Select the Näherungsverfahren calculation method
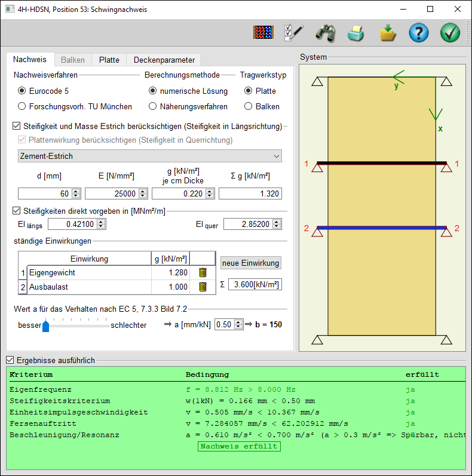Image resolution: width=472 pixels, height=476 pixels. [152, 107]
